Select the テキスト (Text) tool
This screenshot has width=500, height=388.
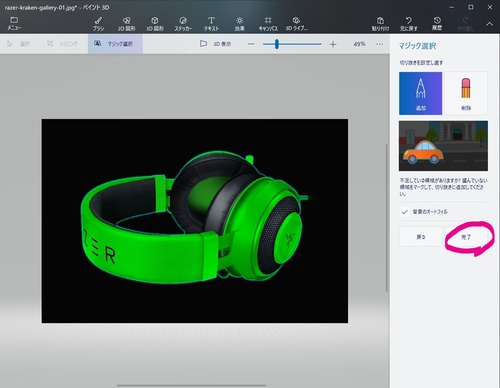coord(211,24)
